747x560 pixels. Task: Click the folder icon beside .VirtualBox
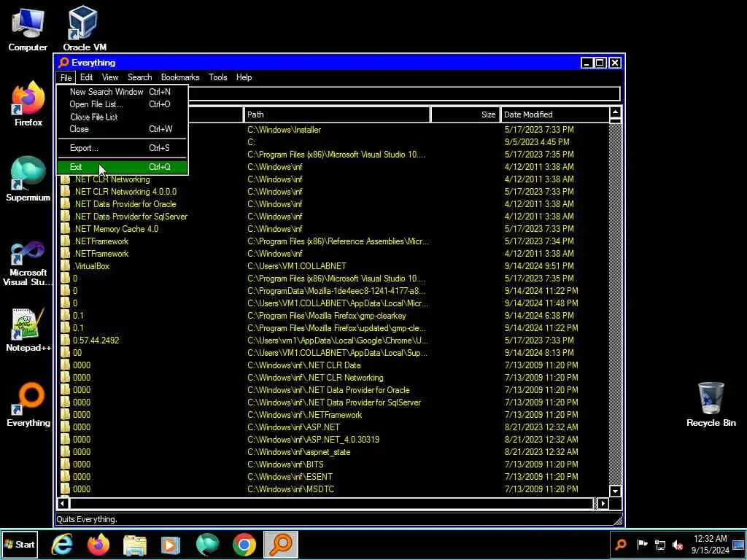pyautogui.click(x=65, y=265)
